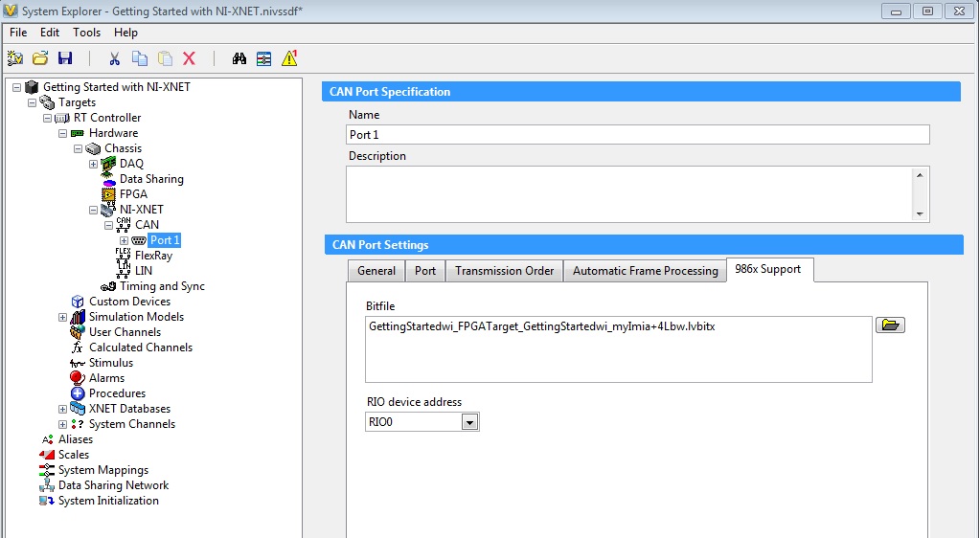This screenshot has height=538, width=980.
Task: Select the Port 1 tree node
Action: 165,240
